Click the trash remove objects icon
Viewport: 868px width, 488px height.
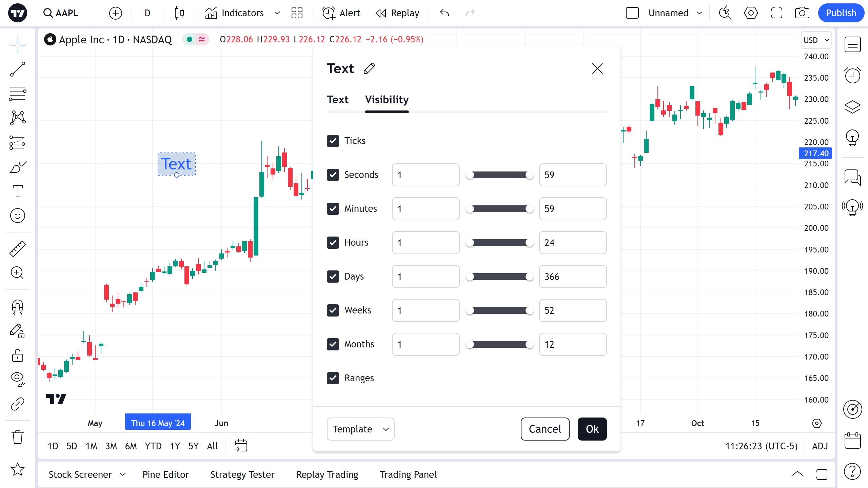pos(18,437)
